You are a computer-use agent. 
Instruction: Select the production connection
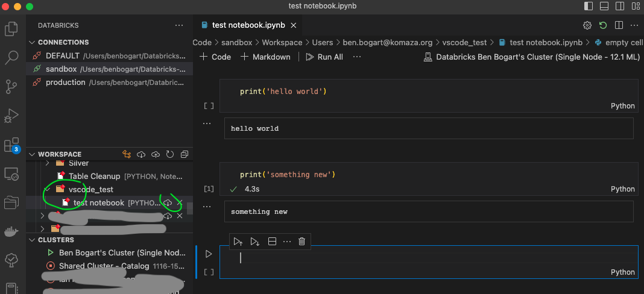click(x=109, y=83)
